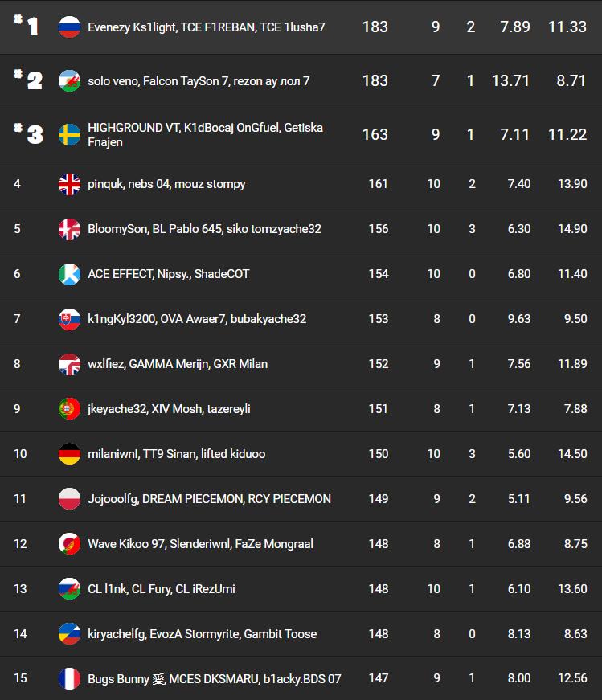This screenshot has width=602, height=700.
Task: Select the rank 14 leaderboard row number
Action: coord(21,633)
